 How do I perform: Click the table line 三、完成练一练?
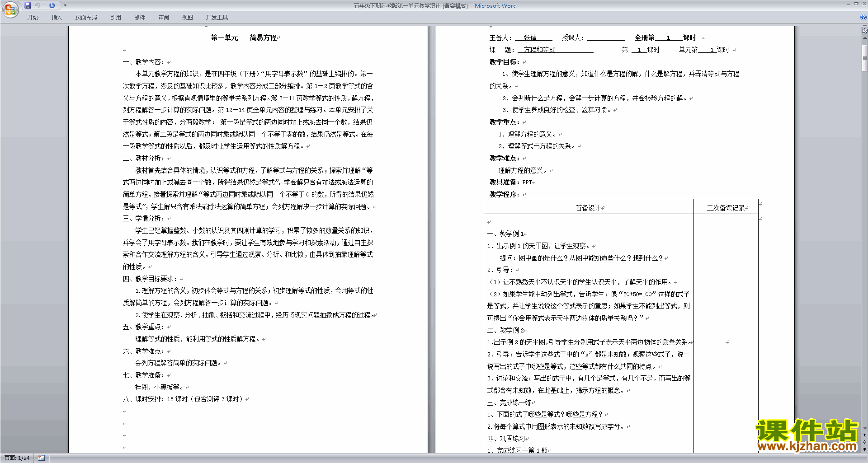pyautogui.click(x=509, y=403)
